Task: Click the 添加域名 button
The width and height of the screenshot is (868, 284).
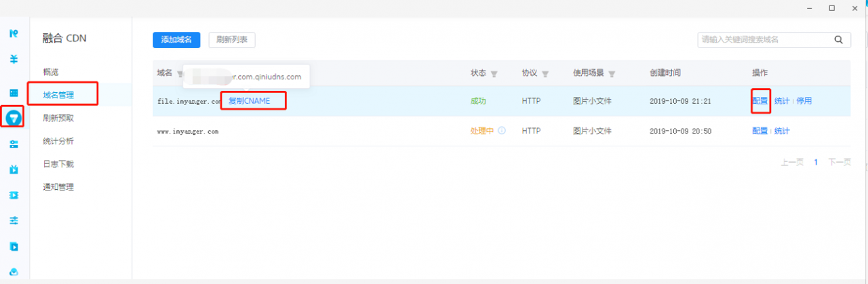Action: (176, 40)
